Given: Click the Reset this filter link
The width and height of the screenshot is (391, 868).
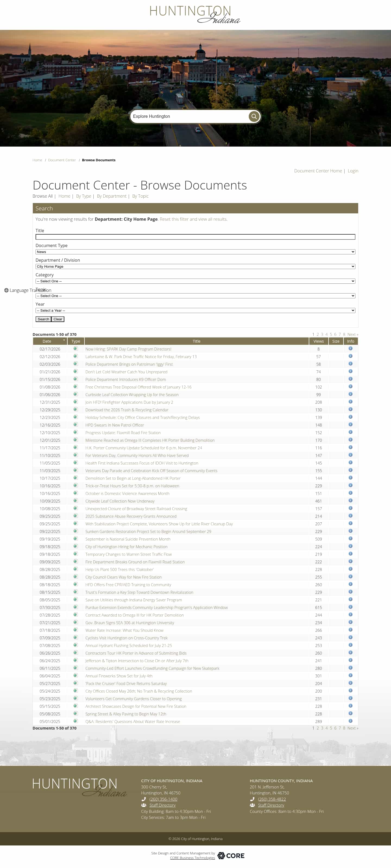Looking at the screenshot, I should pos(193,219).
